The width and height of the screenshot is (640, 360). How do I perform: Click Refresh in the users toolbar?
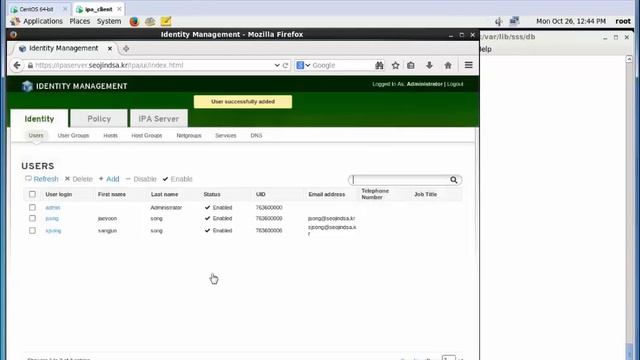42,179
